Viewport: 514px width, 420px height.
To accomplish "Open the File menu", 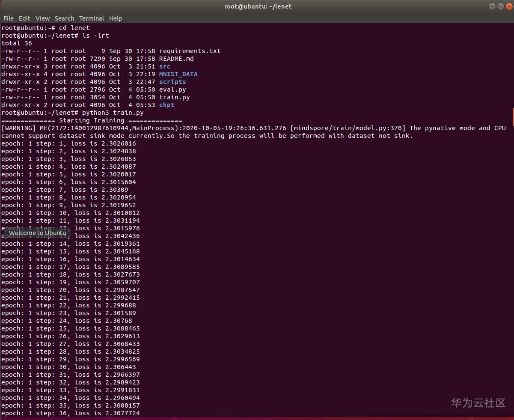I will [9, 18].
